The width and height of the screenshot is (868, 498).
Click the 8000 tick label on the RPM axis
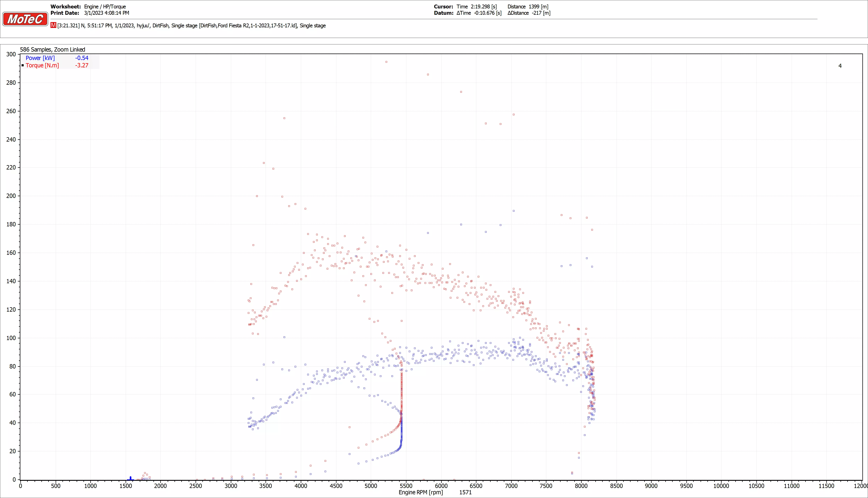(581, 486)
